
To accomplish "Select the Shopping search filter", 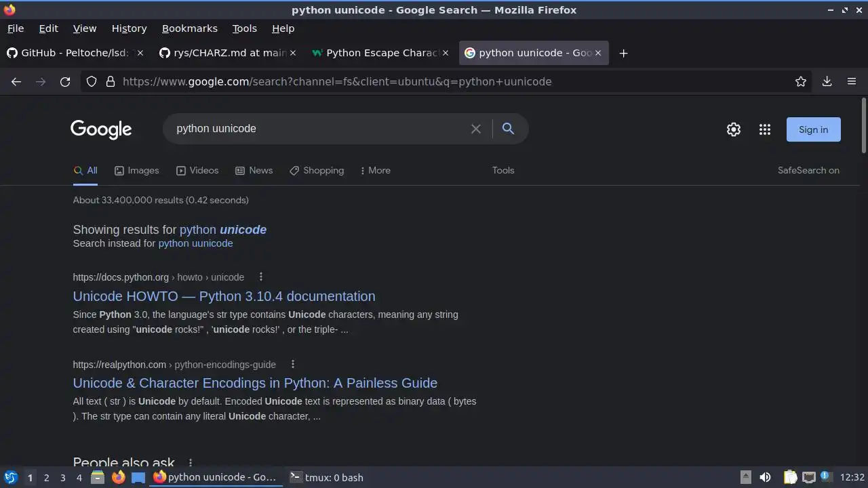I will [x=317, y=170].
